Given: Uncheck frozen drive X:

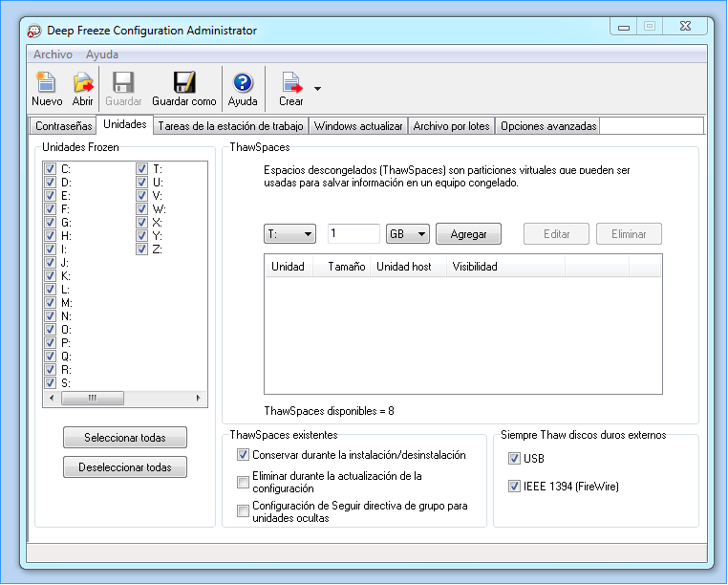Looking at the screenshot, I should [x=141, y=223].
